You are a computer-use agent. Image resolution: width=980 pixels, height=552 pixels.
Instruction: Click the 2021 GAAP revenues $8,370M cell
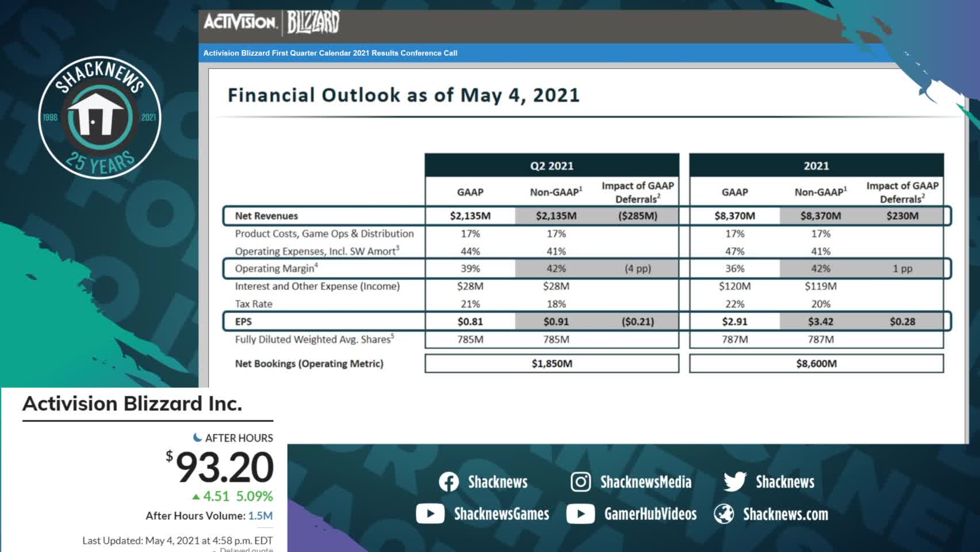(734, 216)
